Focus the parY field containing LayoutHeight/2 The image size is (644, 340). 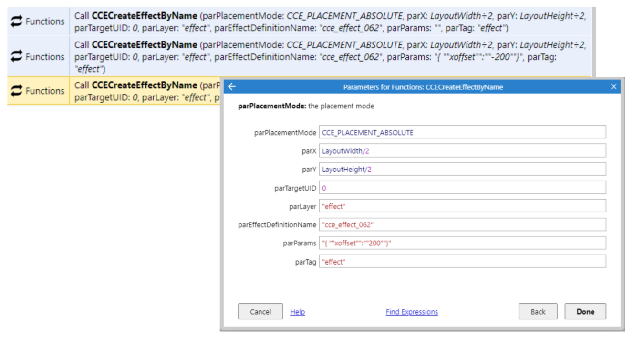click(462, 170)
